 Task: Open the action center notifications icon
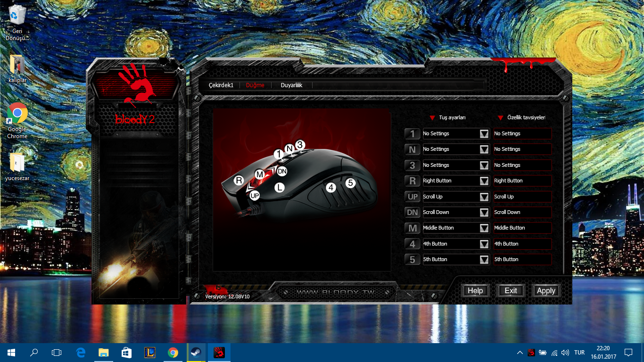point(628,353)
